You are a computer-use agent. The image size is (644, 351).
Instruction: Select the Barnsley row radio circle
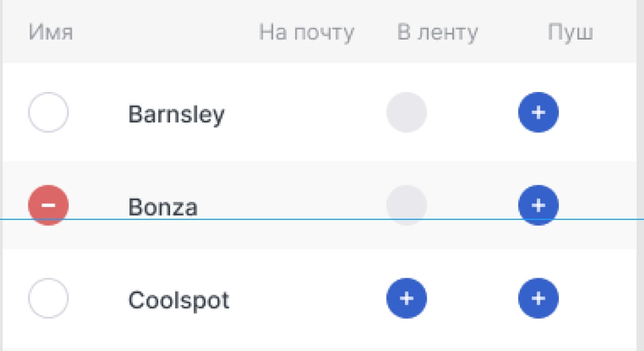click(x=48, y=112)
